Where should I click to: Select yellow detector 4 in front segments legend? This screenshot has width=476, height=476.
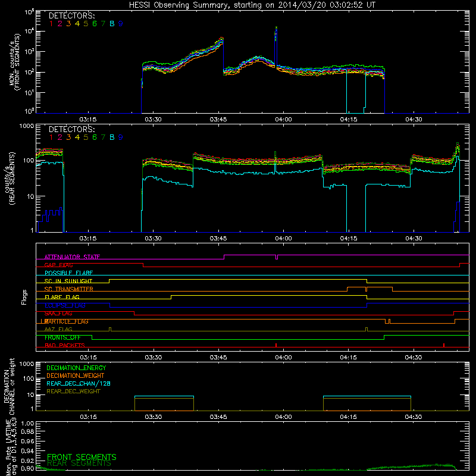(77, 24)
